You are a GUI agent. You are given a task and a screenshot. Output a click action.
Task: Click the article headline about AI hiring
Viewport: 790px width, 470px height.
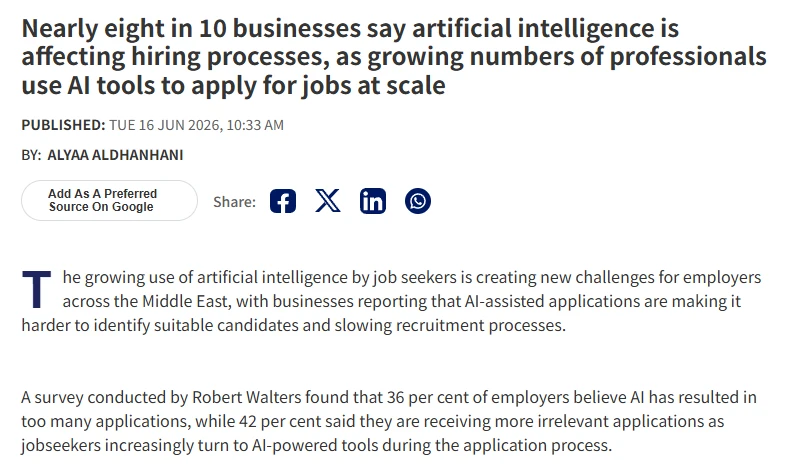[x=394, y=56]
